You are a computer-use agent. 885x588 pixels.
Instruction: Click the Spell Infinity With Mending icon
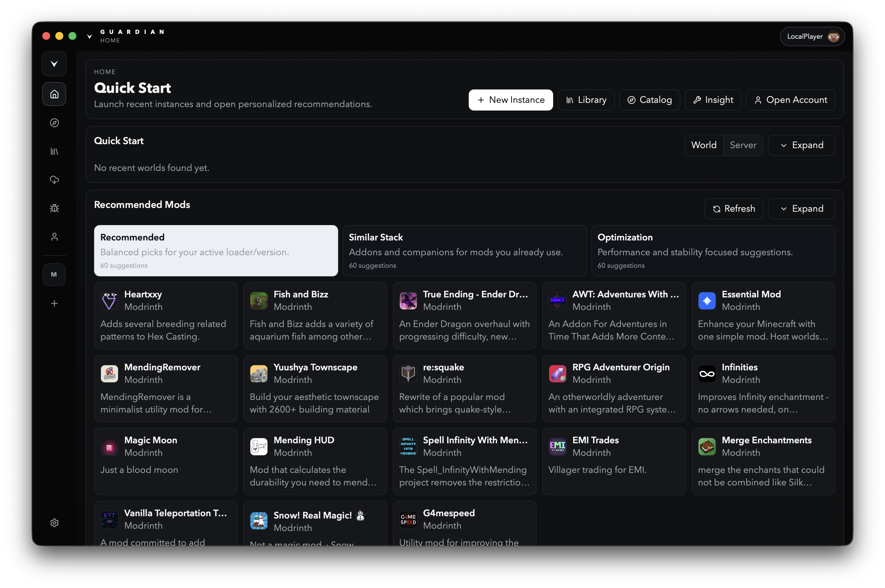click(x=408, y=447)
